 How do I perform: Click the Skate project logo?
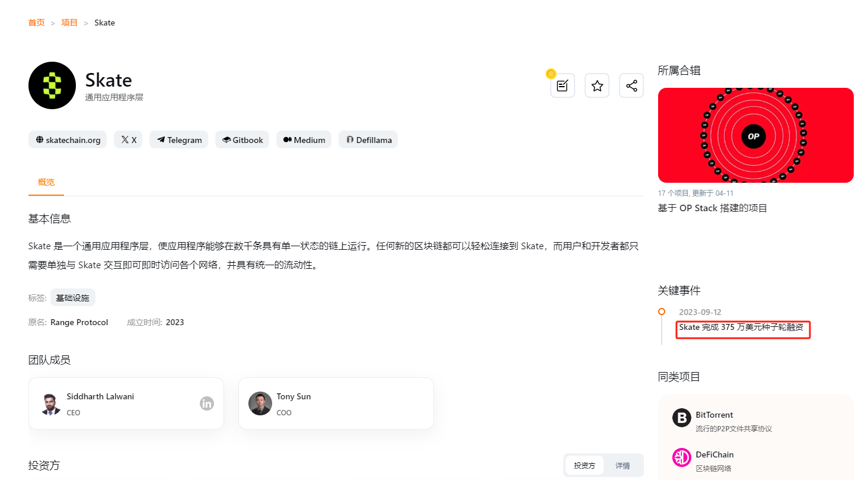52,85
